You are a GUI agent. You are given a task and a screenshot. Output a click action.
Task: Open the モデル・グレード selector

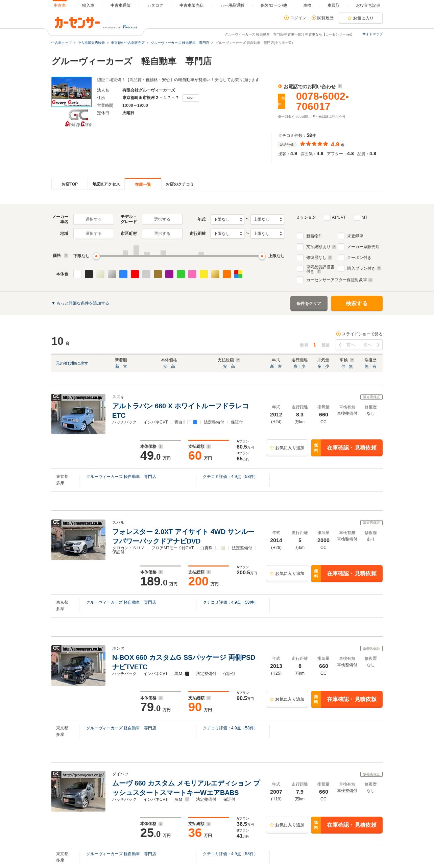(x=162, y=219)
